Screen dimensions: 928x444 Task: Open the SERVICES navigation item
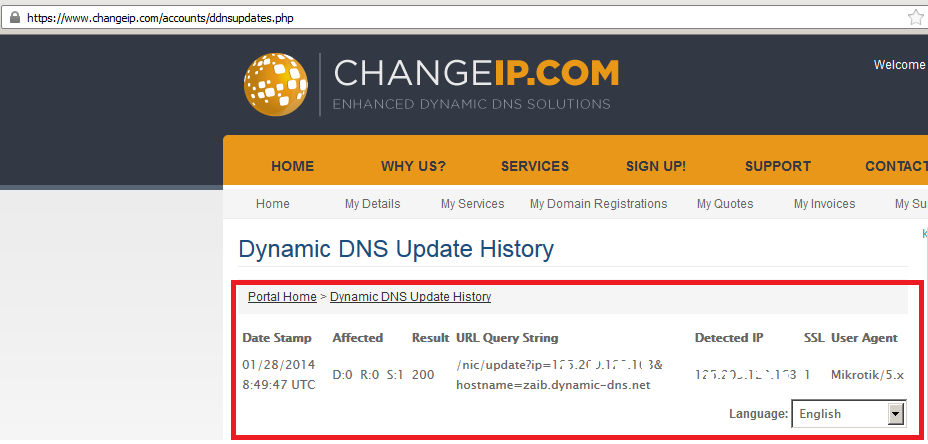535,166
